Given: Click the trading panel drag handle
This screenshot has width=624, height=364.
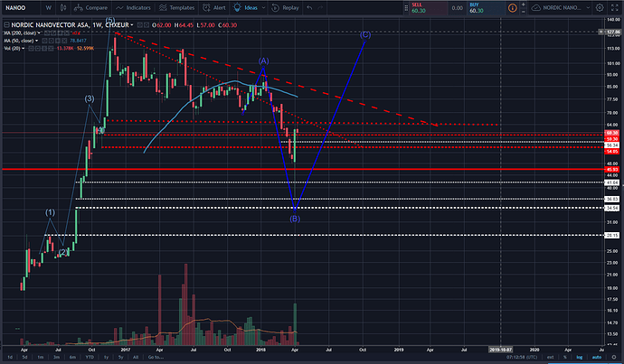Looking at the screenshot, I should [x=406, y=7].
